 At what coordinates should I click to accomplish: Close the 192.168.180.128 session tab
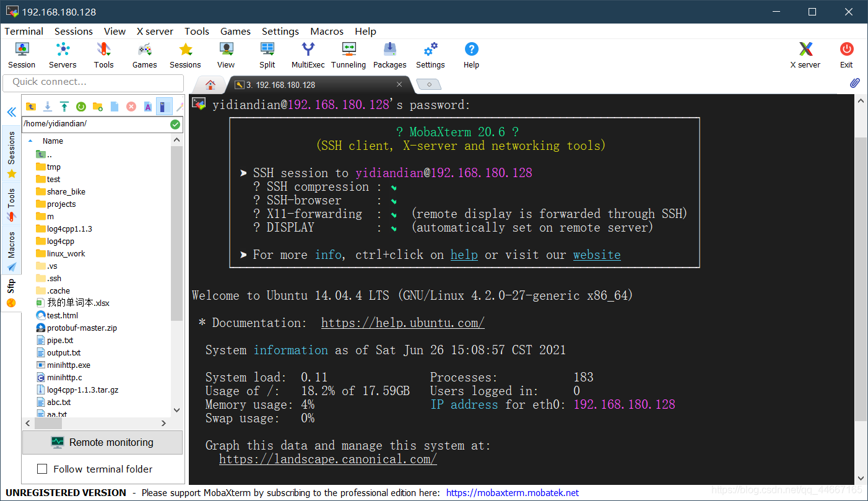[x=399, y=85]
